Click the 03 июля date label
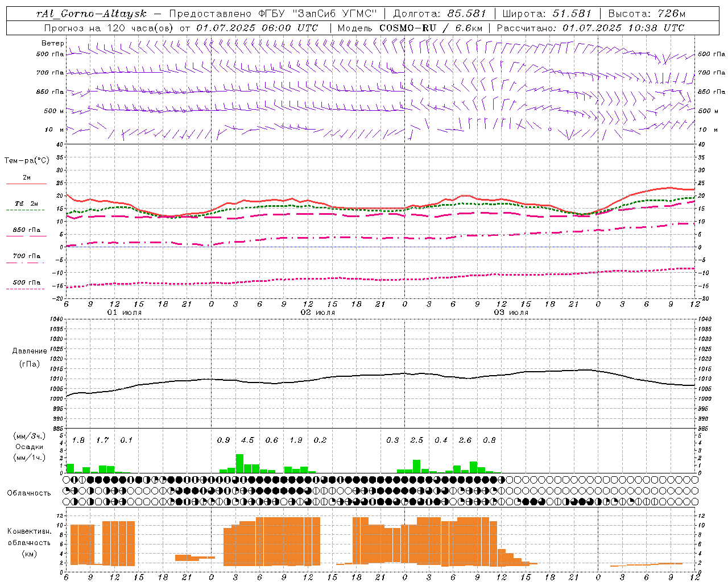 point(511,313)
